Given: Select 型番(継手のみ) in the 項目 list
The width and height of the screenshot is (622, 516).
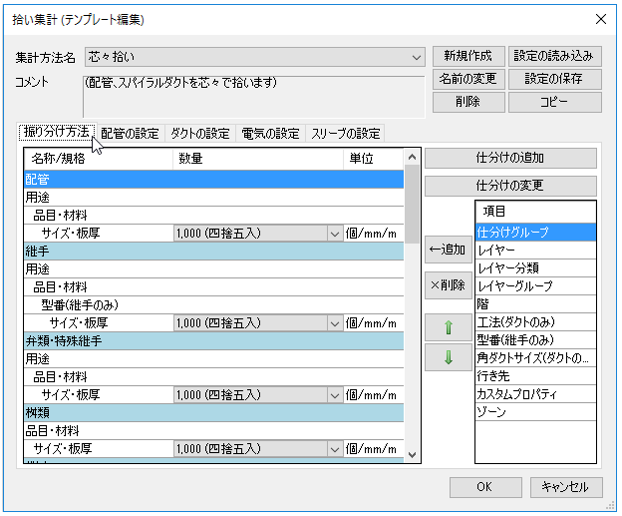Looking at the screenshot, I should click(x=536, y=340).
